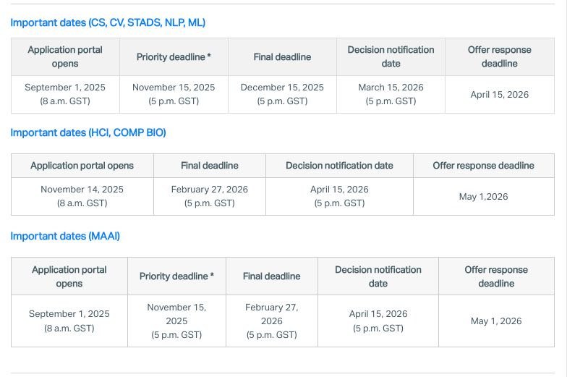This screenshot has width=588, height=377.
Task: Select the May 1,2026 offer response cell in HCI table
Action: [483, 197]
